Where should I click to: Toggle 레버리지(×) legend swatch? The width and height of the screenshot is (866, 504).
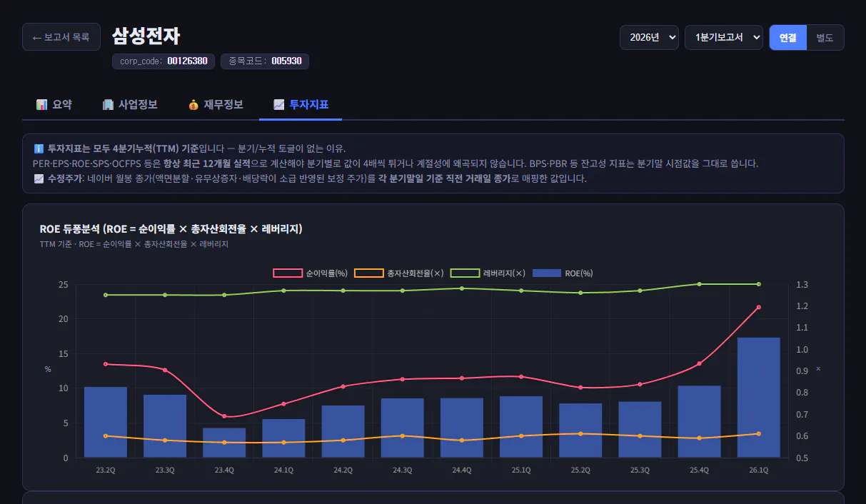[465, 273]
